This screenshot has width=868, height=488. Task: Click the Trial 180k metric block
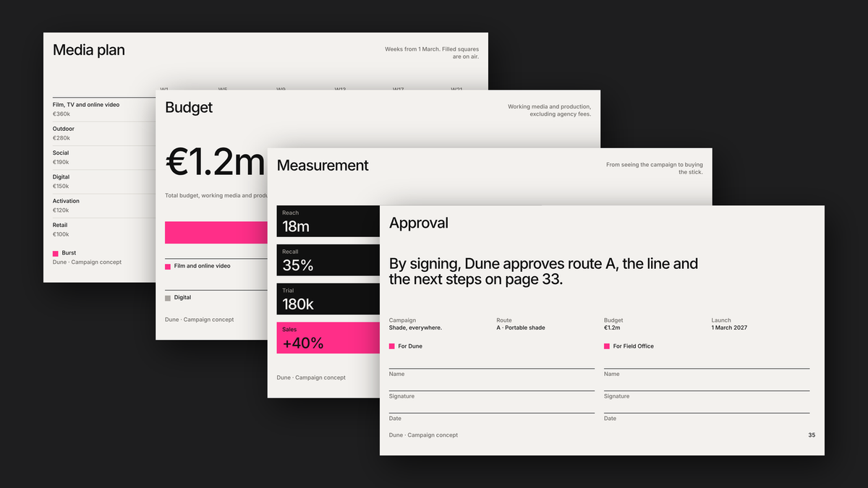[x=328, y=299]
